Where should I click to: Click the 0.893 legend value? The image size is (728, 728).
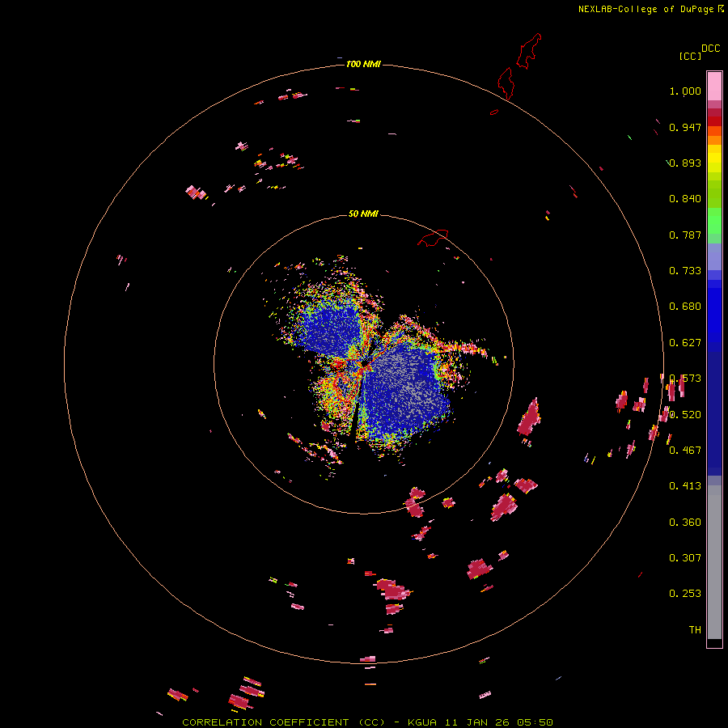click(x=685, y=163)
